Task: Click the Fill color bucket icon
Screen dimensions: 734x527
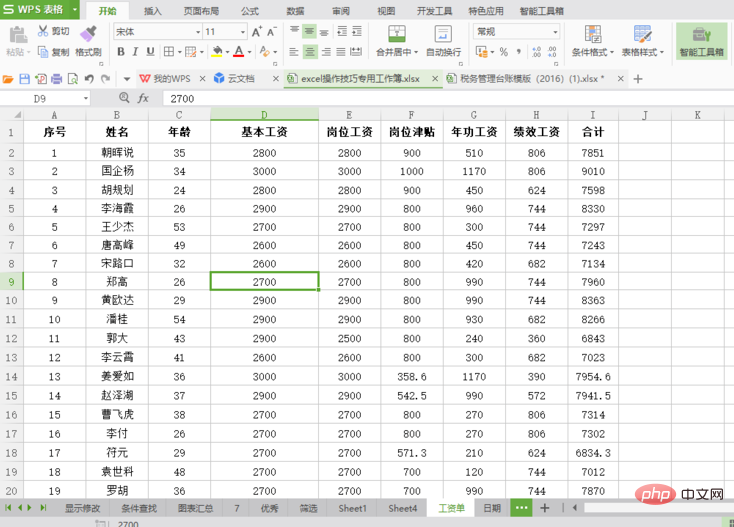Action: (217, 51)
